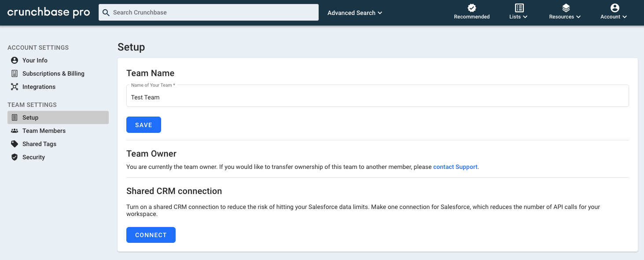Click the Resources stacked layers icon
Screen dimensions: 644x260
click(x=566, y=8)
